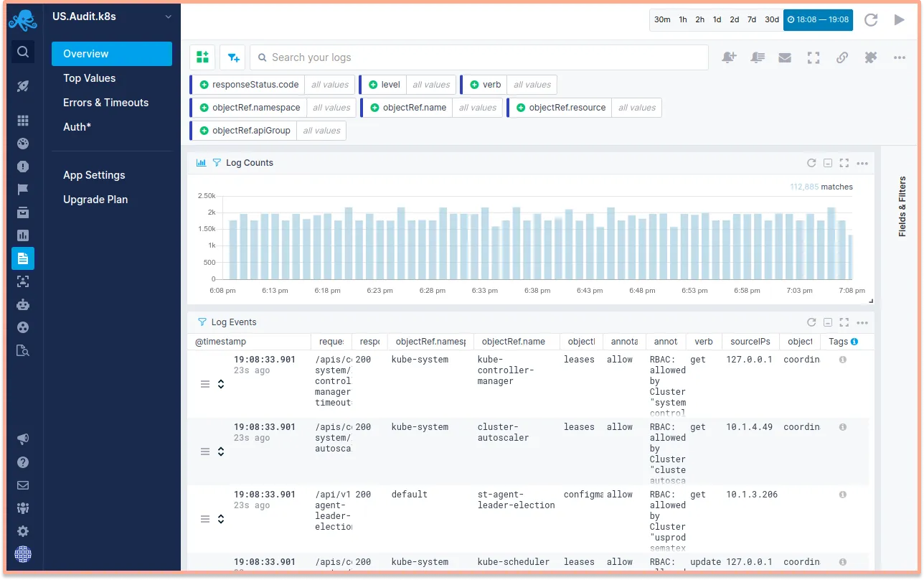The width and height of the screenshot is (924, 580).
Task: Open integrations puzzle piece icon
Action: click(x=871, y=57)
